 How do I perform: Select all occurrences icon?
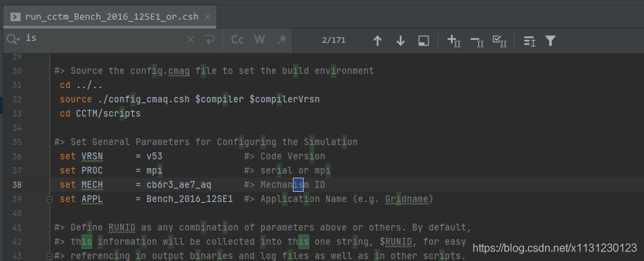(x=500, y=41)
